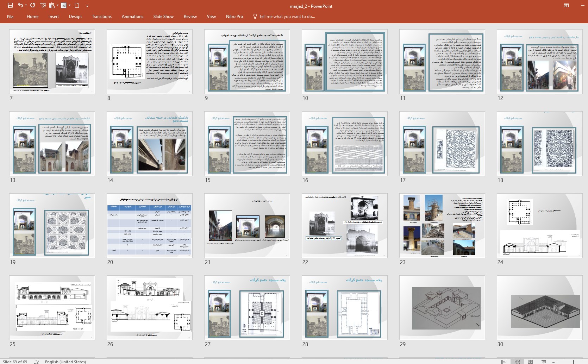Viewport: 588px width, 364px height.
Task: Expand the Paste options dropdown arrow
Action: pyautogui.click(x=57, y=5)
